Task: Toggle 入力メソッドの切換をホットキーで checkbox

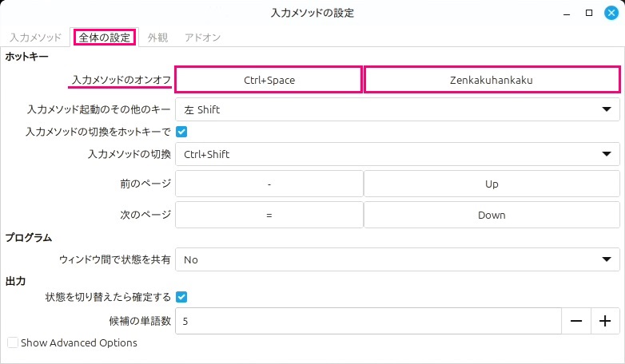Action: pyautogui.click(x=181, y=131)
